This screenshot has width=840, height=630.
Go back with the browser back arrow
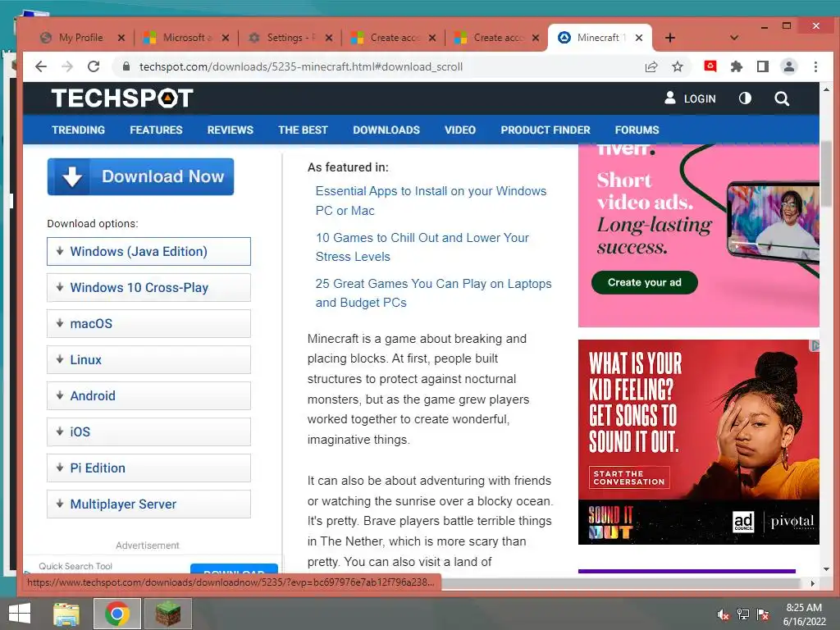coord(41,66)
